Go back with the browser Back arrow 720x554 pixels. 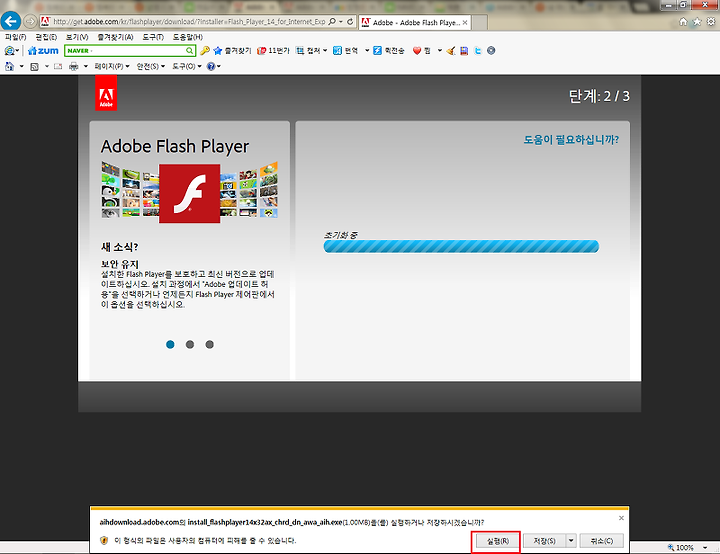(x=11, y=21)
